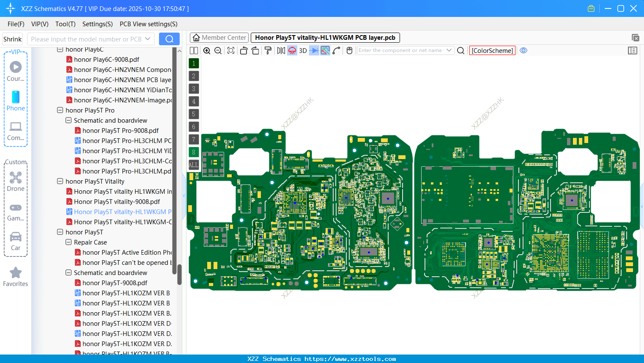This screenshot has height=363, width=644.
Task: Toggle the diode symbol tool
Action: pyautogui.click(x=314, y=50)
